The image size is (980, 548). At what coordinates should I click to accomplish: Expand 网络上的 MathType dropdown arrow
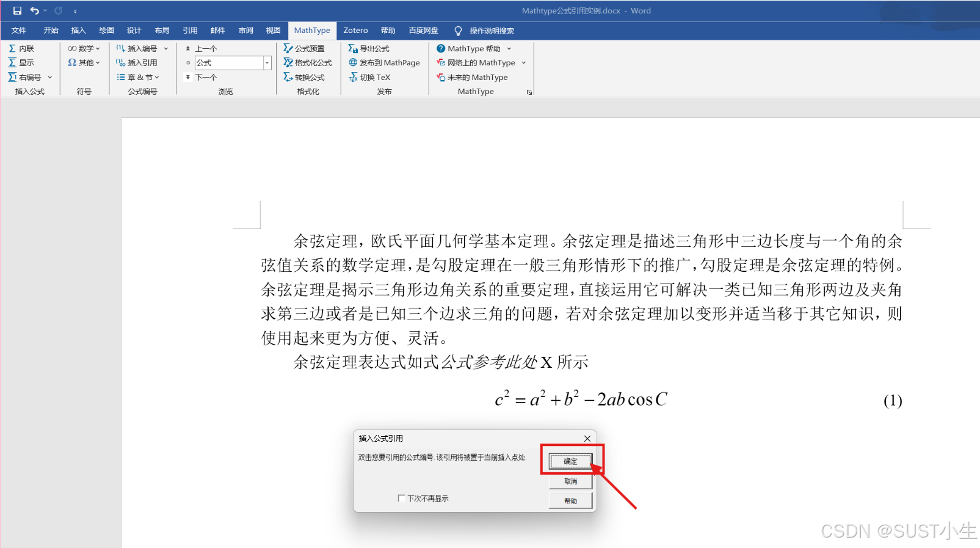pyautogui.click(x=524, y=62)
